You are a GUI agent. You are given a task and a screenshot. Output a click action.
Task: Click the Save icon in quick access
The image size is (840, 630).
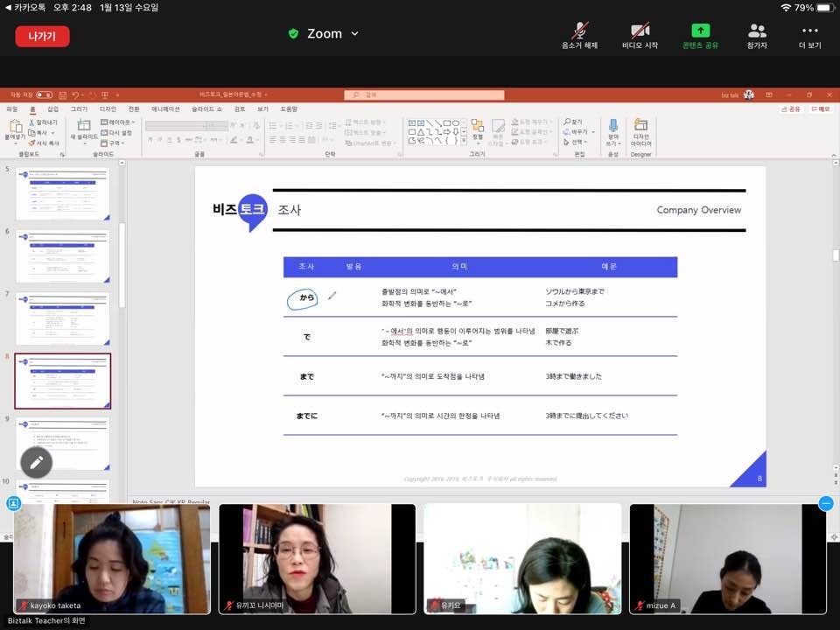(x=63, y=95)
